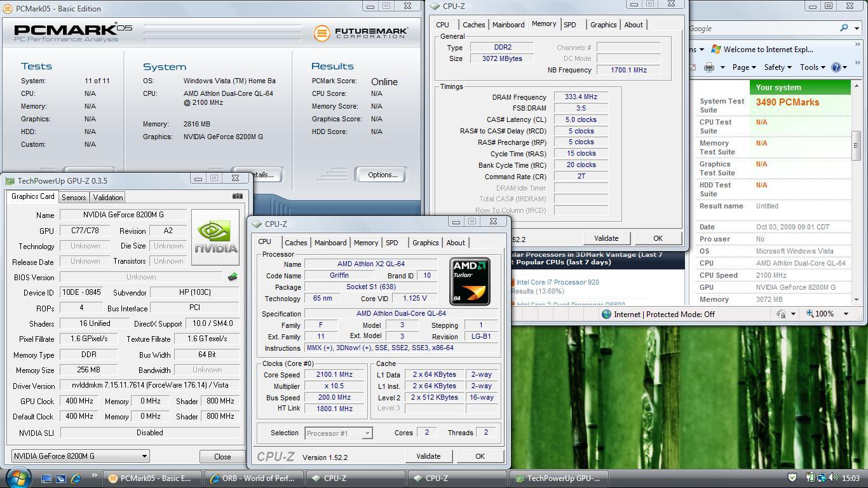Expand the IE Tools menu
This screenshot has height=488, width=868.
click(x=812, y=67)
